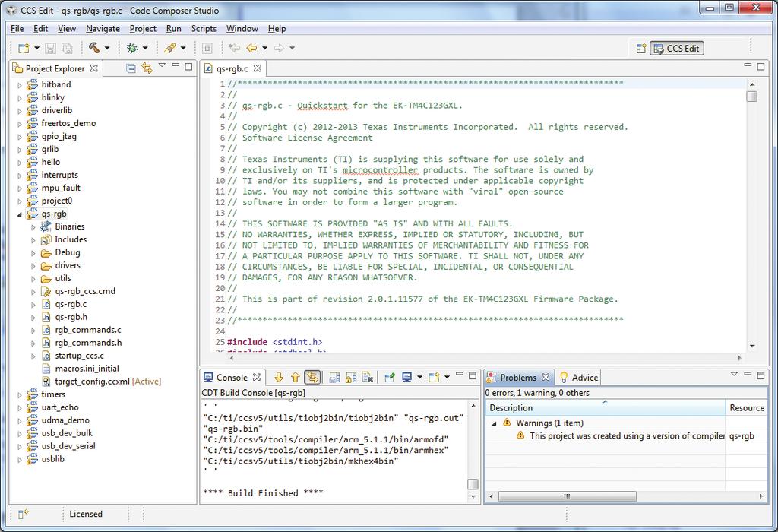Toggle Link with Editor in Project Explorer

pos(147,68)
